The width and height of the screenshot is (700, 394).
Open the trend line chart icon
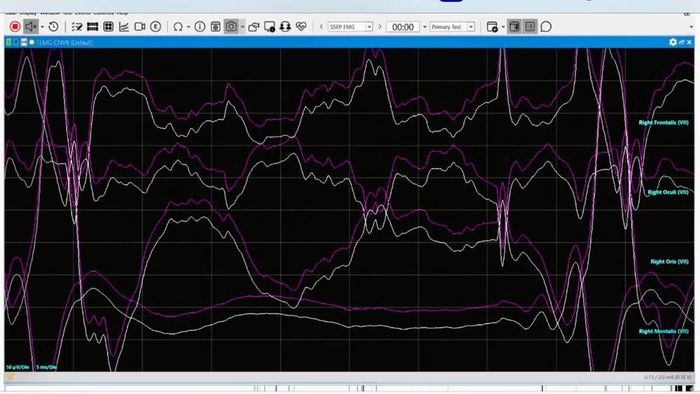pyautogui.click(x=124, y=27)
